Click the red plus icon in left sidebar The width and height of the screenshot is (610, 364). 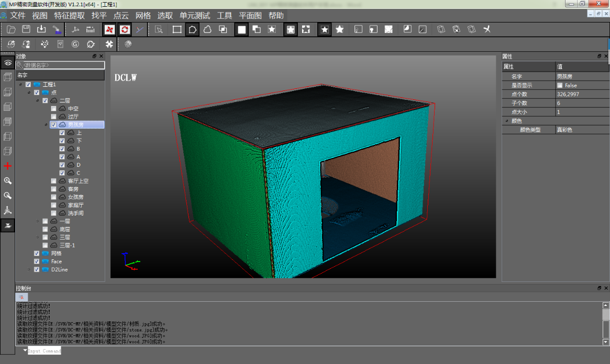click(x=7, y=166)
